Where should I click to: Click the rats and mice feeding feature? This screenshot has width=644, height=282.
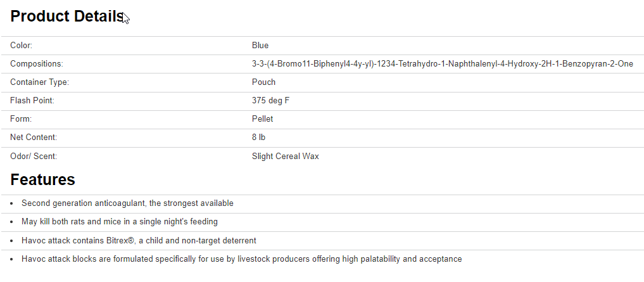point(120,222)
